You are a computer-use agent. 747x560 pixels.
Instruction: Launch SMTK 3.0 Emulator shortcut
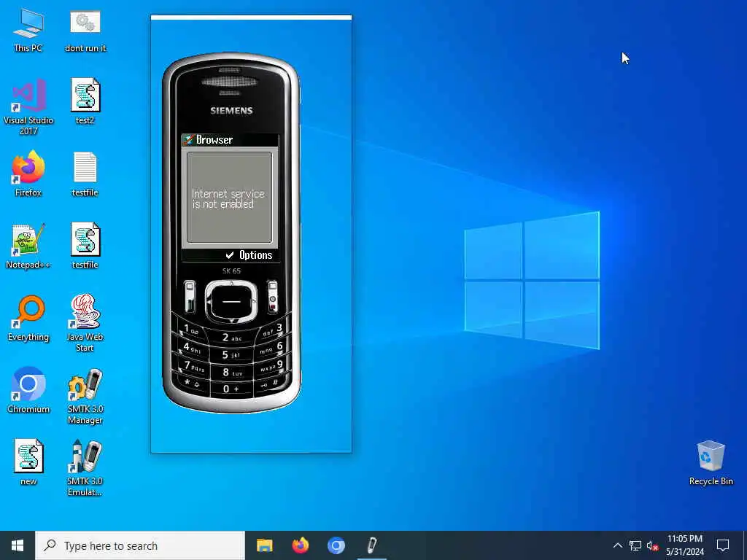[85, 468]
